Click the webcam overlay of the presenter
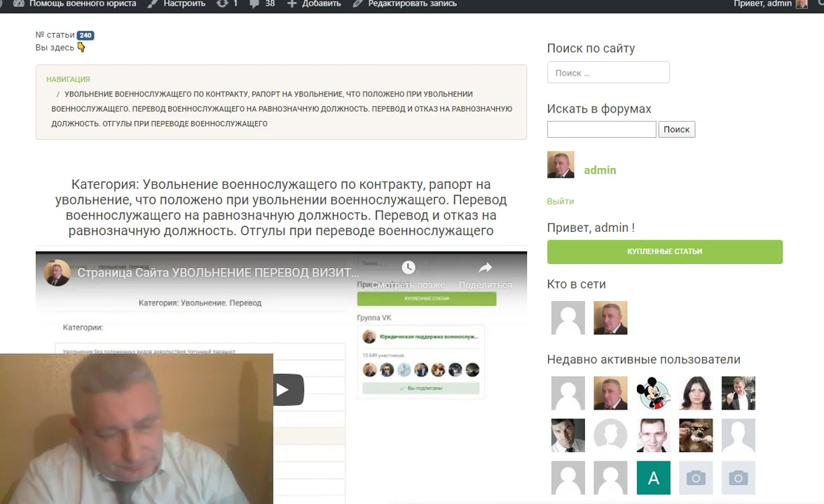This screenshot has width=824, height=504. tap(137, 429)
